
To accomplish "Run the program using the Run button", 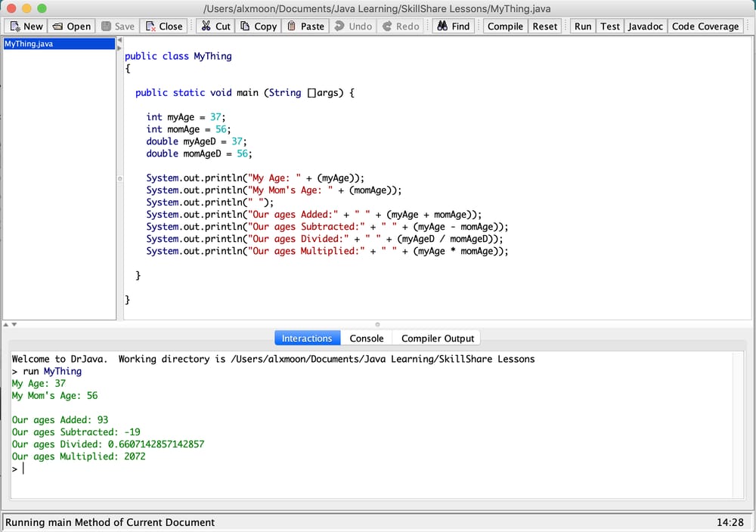I will (x=583, y=26).
